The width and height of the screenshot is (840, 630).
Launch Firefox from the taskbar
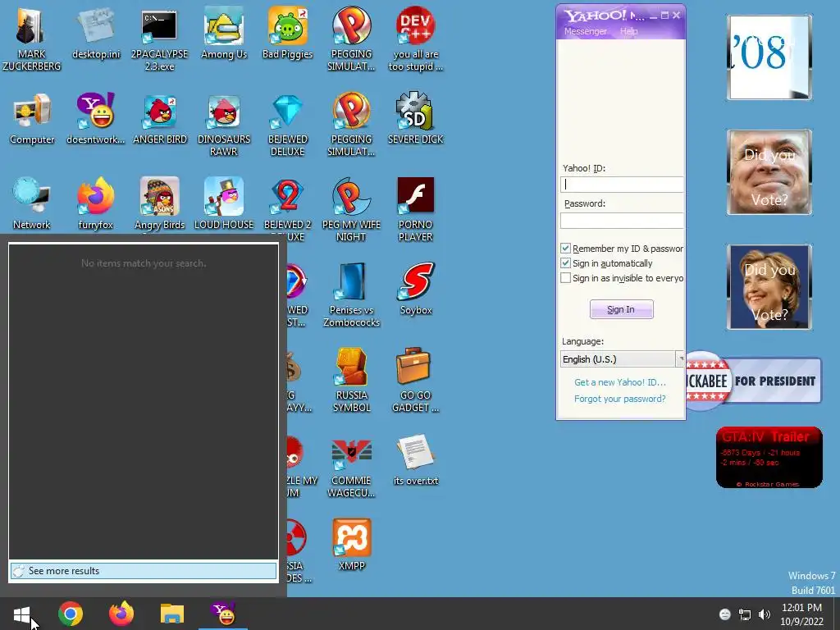[121, 614]
